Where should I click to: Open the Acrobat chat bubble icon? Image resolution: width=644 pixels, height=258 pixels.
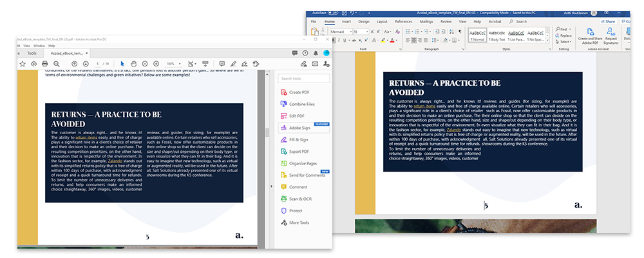tap(294, 53)
